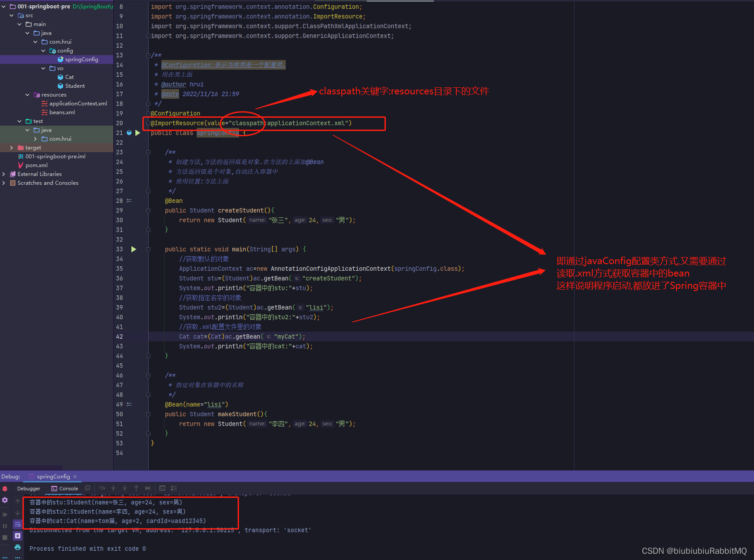Screen dimensions: 754x560
Task: Click the gutter icon on line 49
Action: point(129,404)
